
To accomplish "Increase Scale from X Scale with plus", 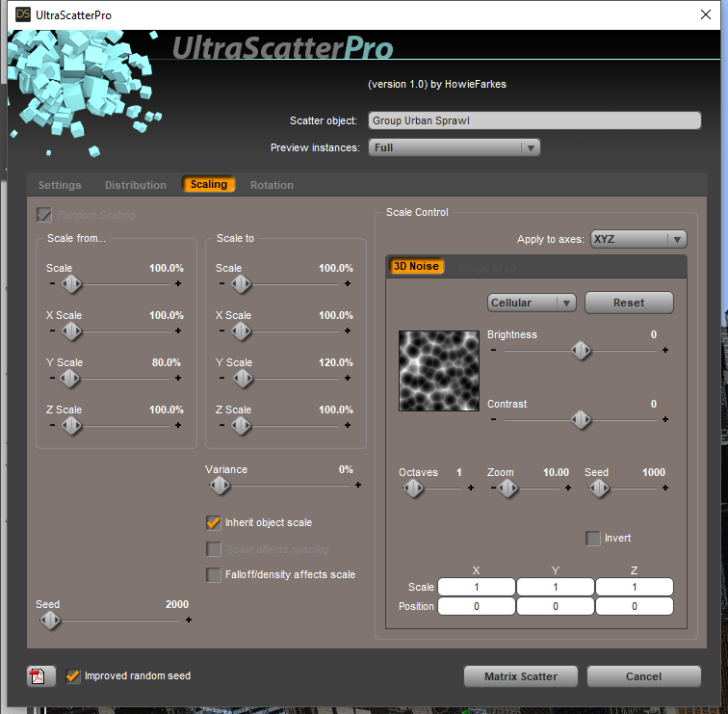I will (x=178, y=331).
